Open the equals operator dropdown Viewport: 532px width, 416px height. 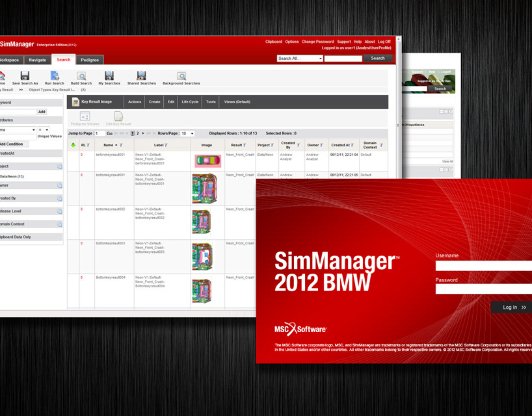point(43,130)
